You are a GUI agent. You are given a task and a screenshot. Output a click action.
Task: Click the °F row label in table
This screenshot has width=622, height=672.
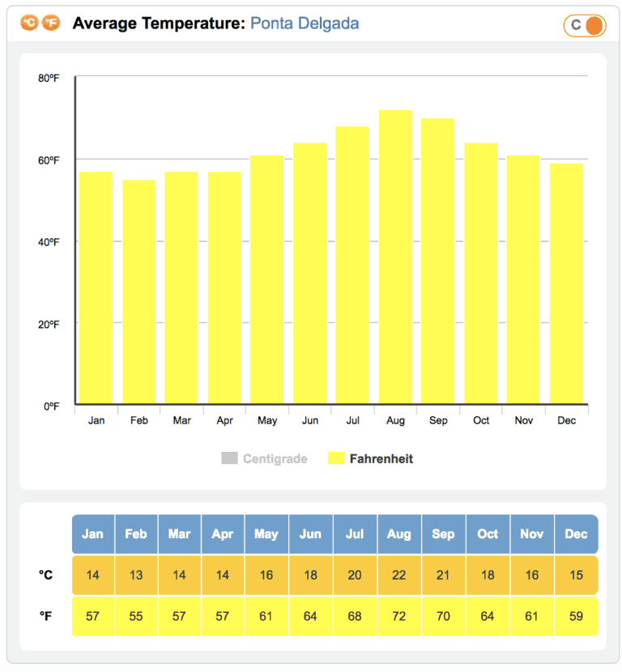tap(46, 616)
